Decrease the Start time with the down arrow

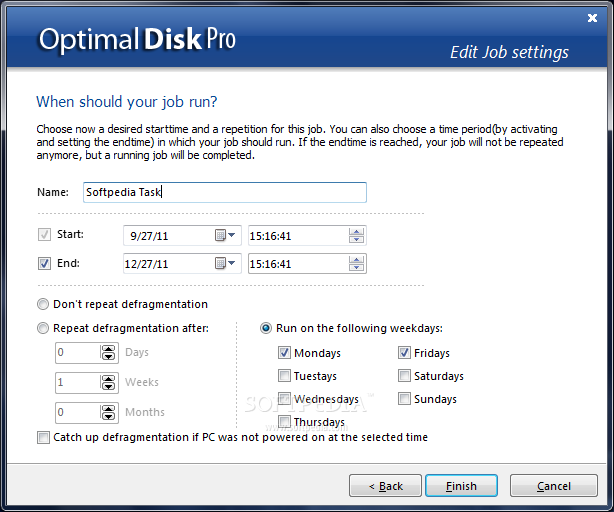pyautogui.click(x=356, y=239)
